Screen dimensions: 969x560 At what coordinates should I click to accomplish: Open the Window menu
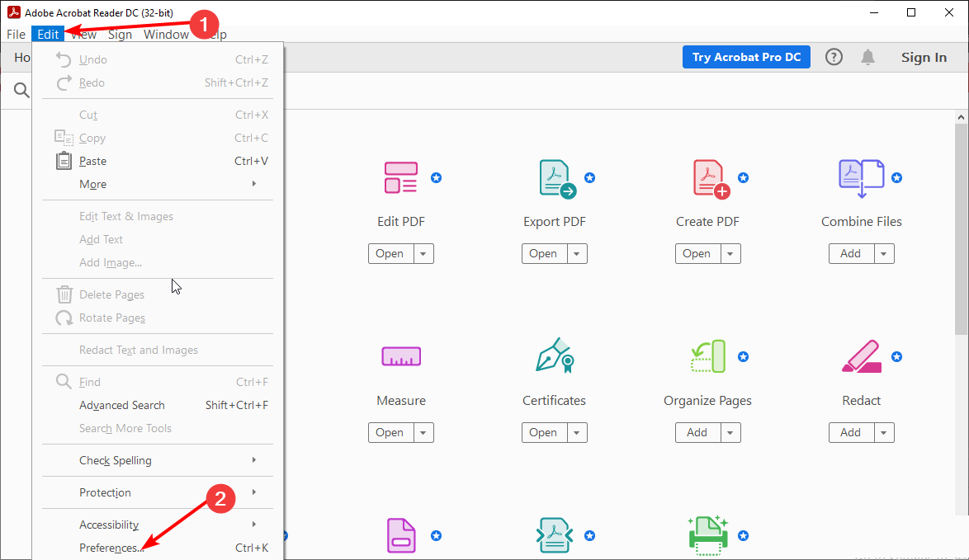pyautogui.click(x=166, y=35)
